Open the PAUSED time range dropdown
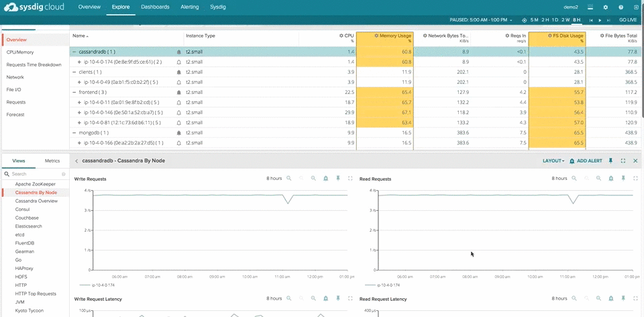644x317 pixels. tap(480, 20)
